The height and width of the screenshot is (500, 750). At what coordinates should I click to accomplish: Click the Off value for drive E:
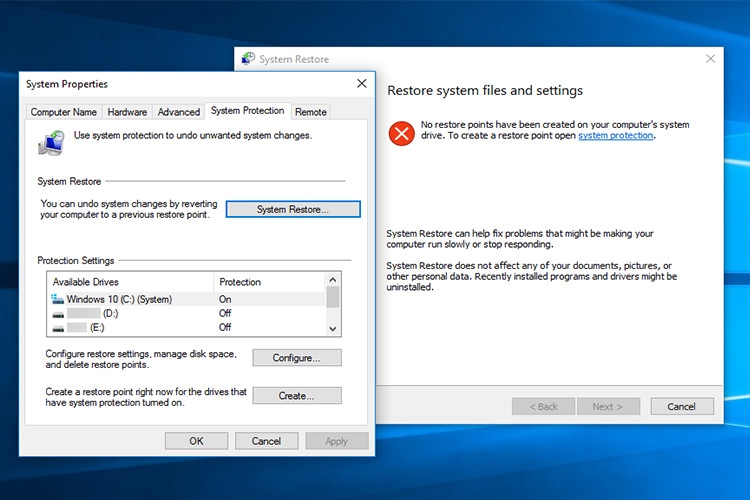coord(225,328)
